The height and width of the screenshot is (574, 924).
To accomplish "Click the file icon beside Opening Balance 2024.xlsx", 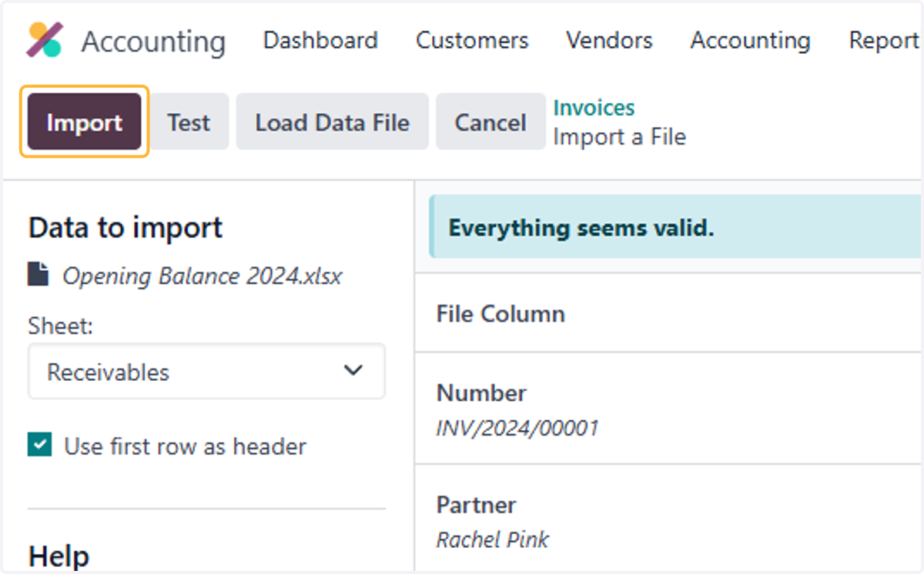I will tap(38, 275).
